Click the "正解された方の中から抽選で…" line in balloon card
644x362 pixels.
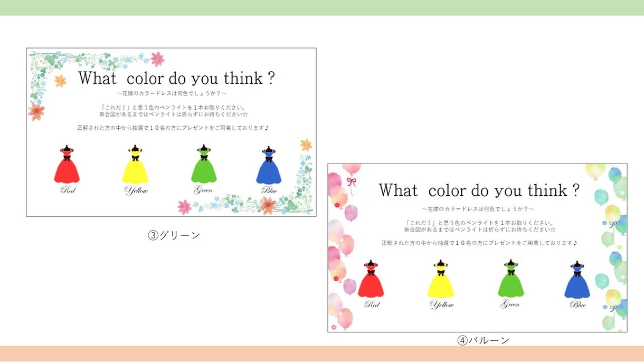[479, 243]
